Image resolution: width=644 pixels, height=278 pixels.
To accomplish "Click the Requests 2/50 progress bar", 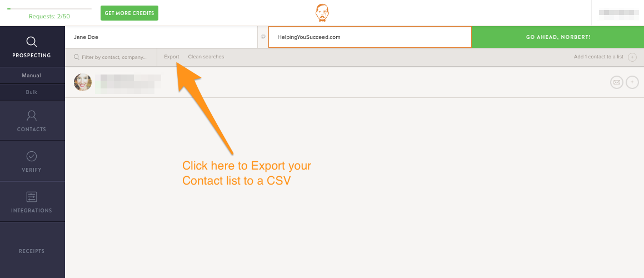I will click(49, 9).
